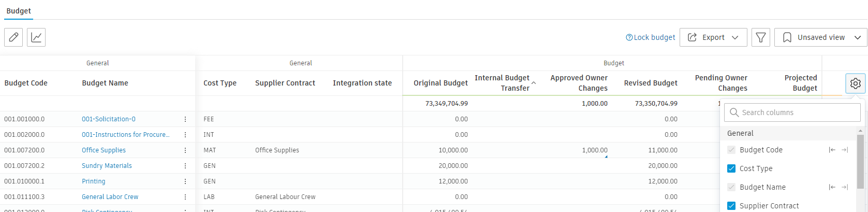Screen dimensions: 868x212
Task: Click the Original Budget column header
Action: click(440, 83)
